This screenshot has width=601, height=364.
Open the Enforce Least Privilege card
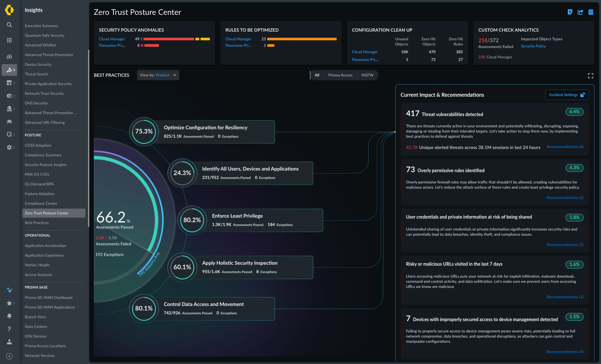pyautogui.click(x=263, y=220)
